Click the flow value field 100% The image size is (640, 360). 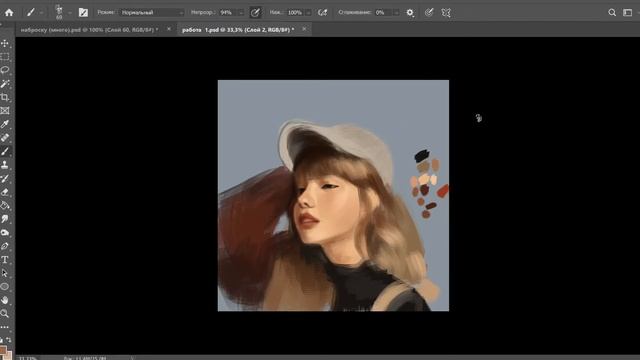295,13
